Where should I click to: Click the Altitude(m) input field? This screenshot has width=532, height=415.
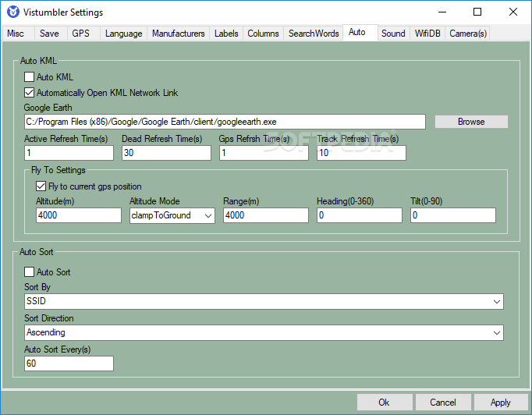(x=79, y=215)
